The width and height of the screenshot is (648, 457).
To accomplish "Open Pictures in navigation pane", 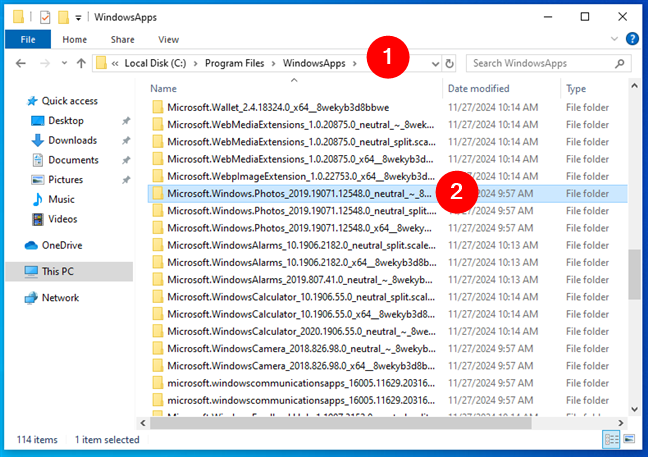I will pyautogui.click(x=65, y=180).
